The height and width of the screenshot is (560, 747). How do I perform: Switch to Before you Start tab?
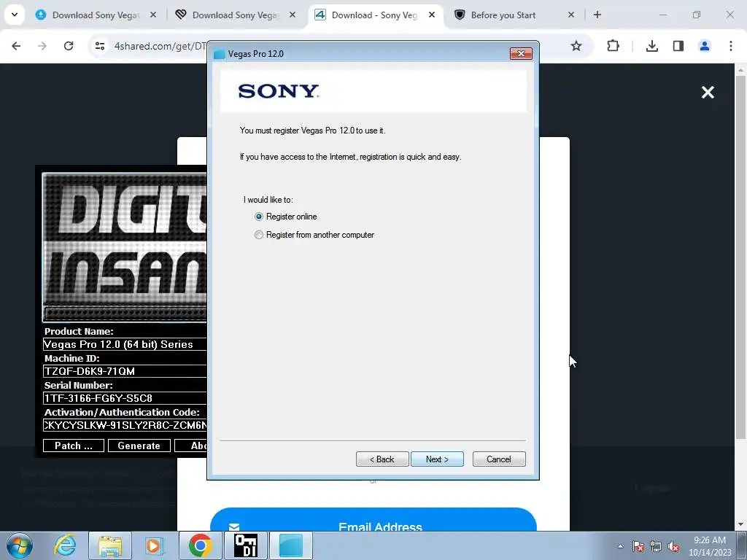503,15
